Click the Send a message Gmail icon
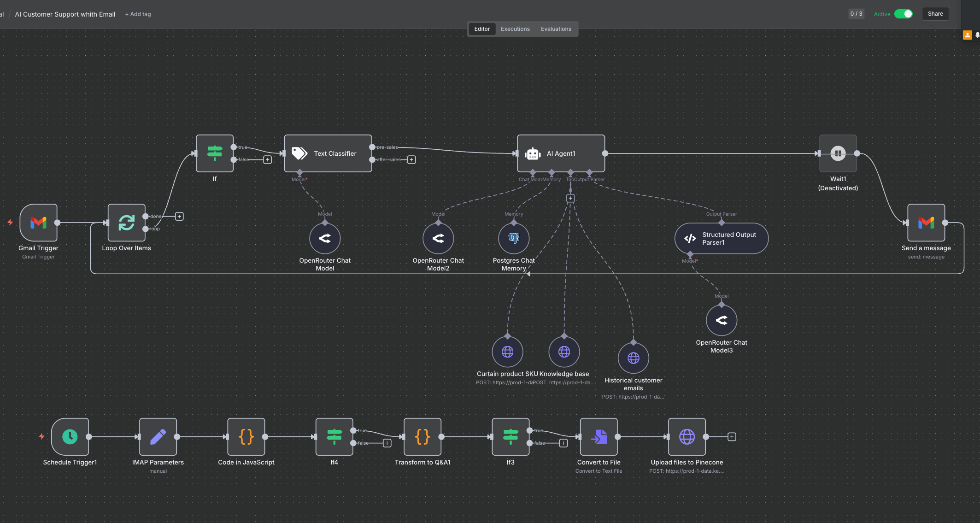The image size is (980, 523). [x=926, y=223]
